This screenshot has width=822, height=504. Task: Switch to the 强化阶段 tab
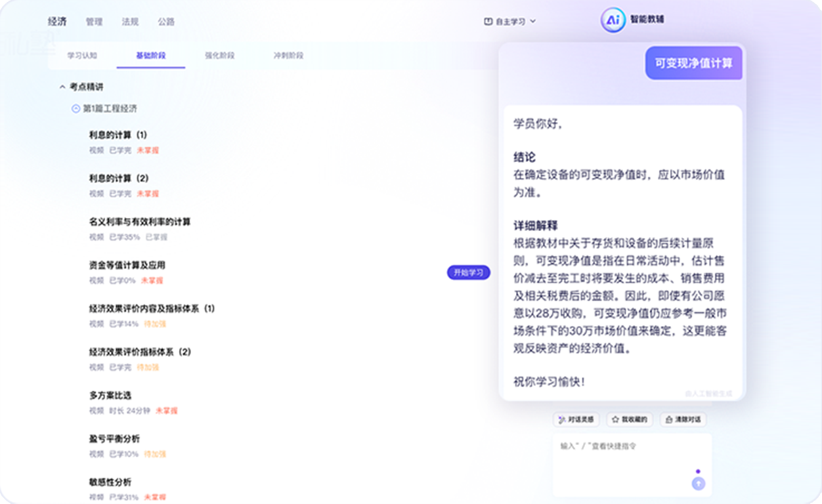pyautogui.click(x=219, y=56)
